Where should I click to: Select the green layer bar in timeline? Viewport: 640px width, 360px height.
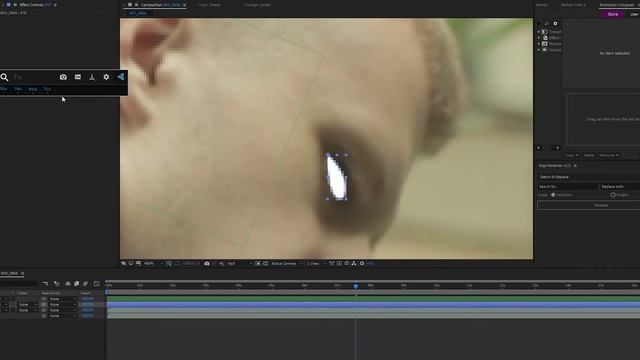tap(373, 299)
